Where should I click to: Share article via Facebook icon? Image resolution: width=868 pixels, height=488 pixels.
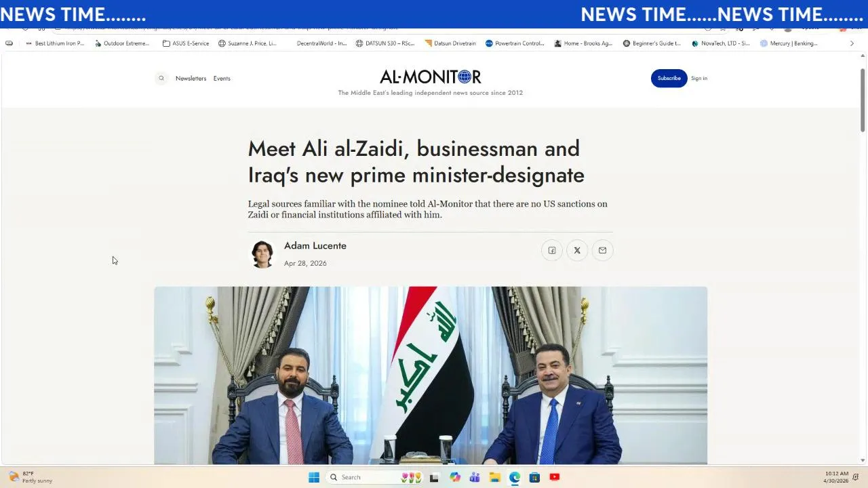click(552, 251)
